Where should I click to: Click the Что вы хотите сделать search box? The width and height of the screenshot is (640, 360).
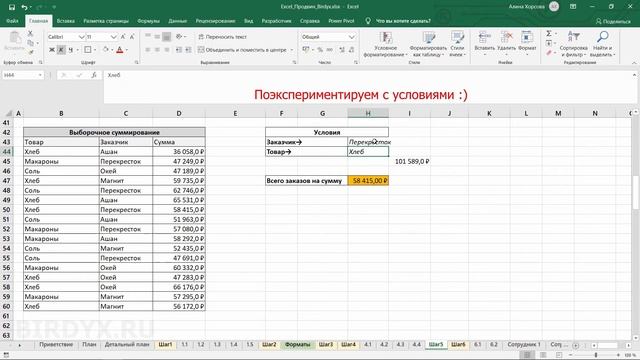(x=403, y=21)
